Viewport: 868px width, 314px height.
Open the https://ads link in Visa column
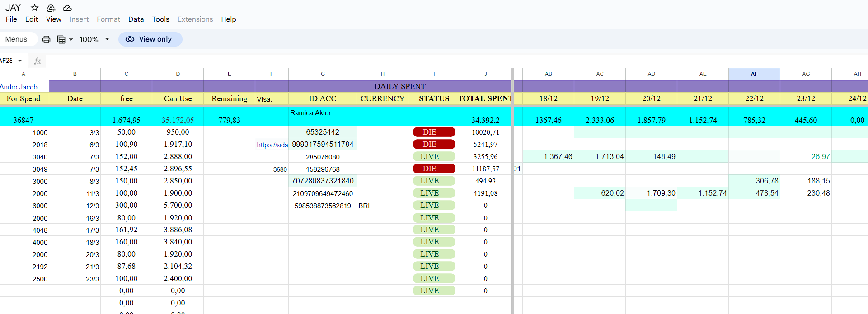[272, 145]
